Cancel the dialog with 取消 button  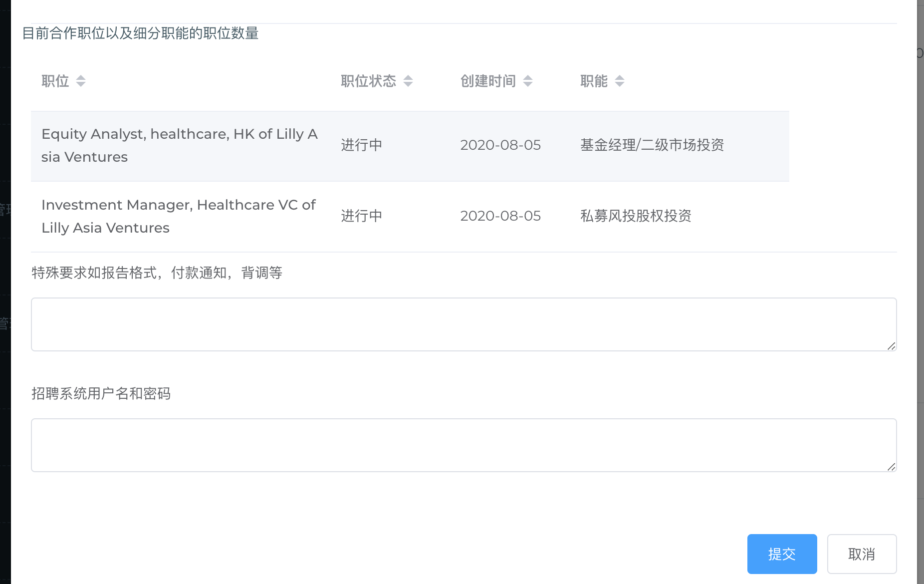pos(862,554)
